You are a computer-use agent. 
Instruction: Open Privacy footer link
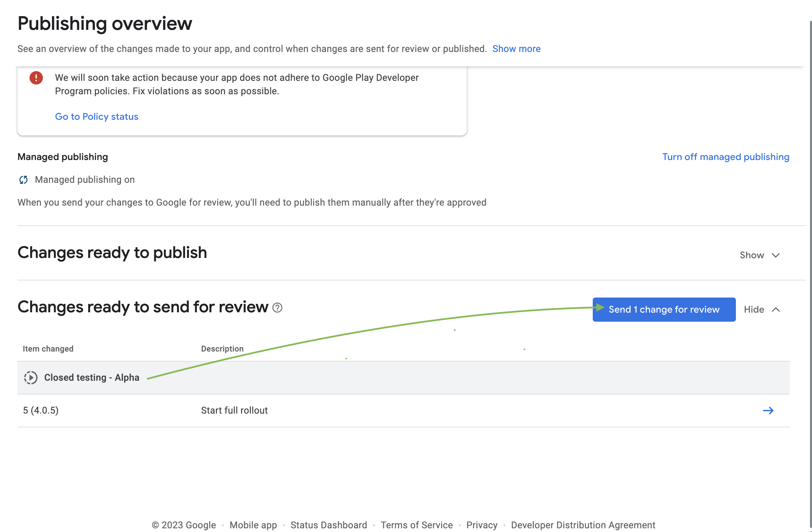click(x=481, y=525)
